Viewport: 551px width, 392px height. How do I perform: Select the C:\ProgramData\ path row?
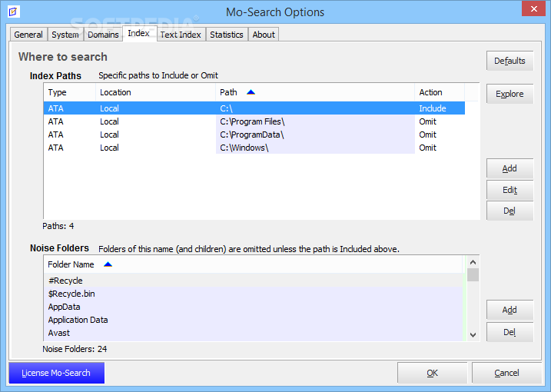click(x=254, y=135)
